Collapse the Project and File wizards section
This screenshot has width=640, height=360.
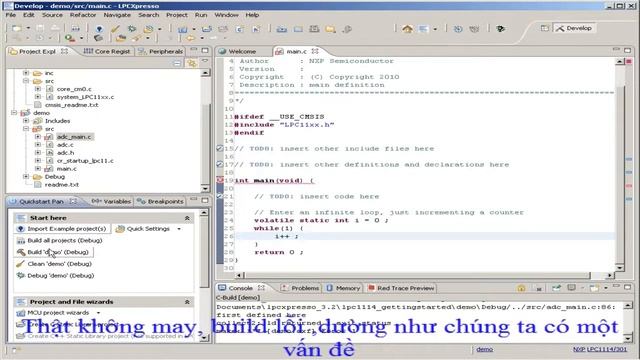click(x=187, y=302)
